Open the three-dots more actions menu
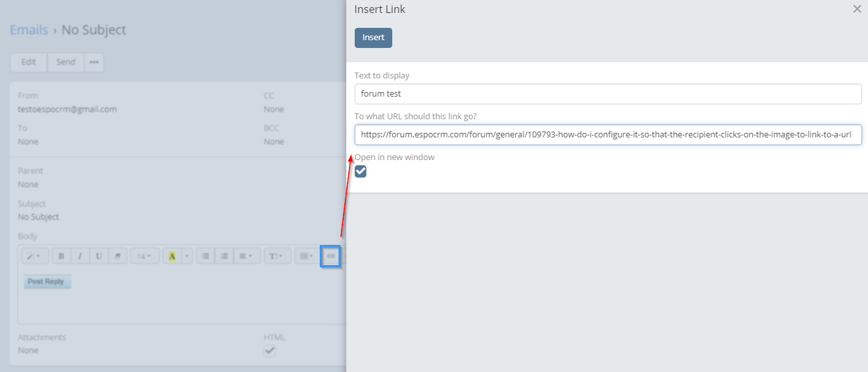The height and width of the screenshot is (372, 868). [94, 62]
